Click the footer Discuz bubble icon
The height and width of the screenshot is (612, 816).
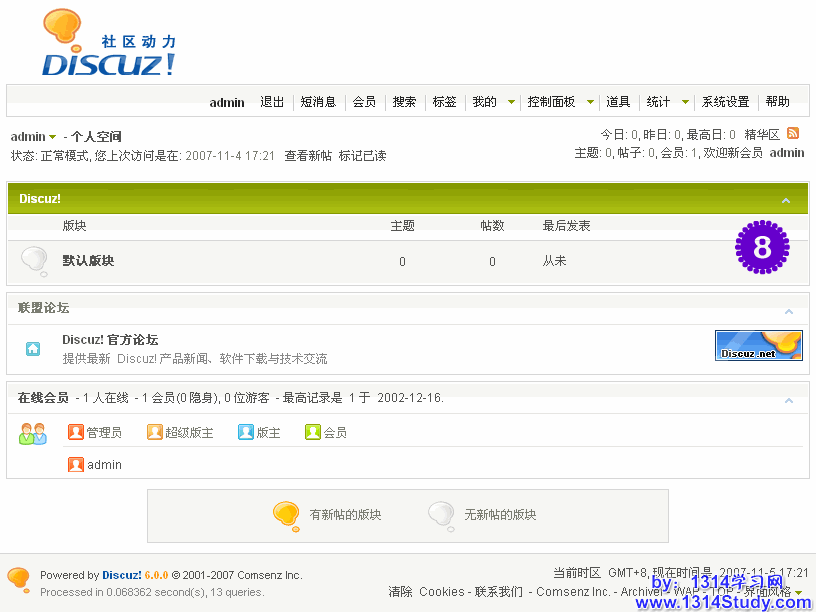pyautogui.click(x=18, y=579)
